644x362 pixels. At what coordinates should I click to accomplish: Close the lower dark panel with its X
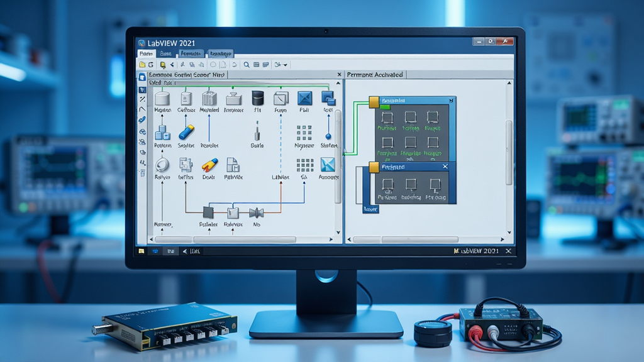pyautogui.click(x=445, y=166)
